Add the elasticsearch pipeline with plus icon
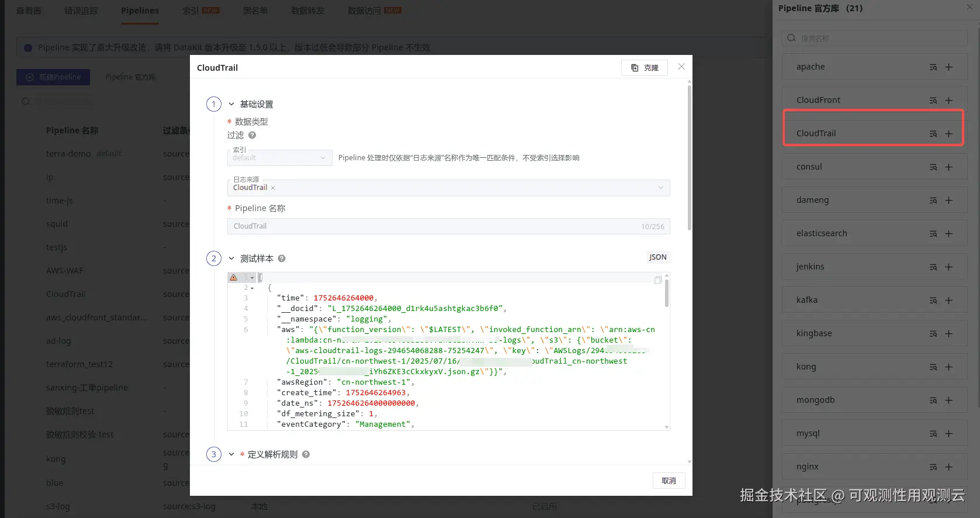Viewport: 980px width, 518px height. tap(949, 234)
